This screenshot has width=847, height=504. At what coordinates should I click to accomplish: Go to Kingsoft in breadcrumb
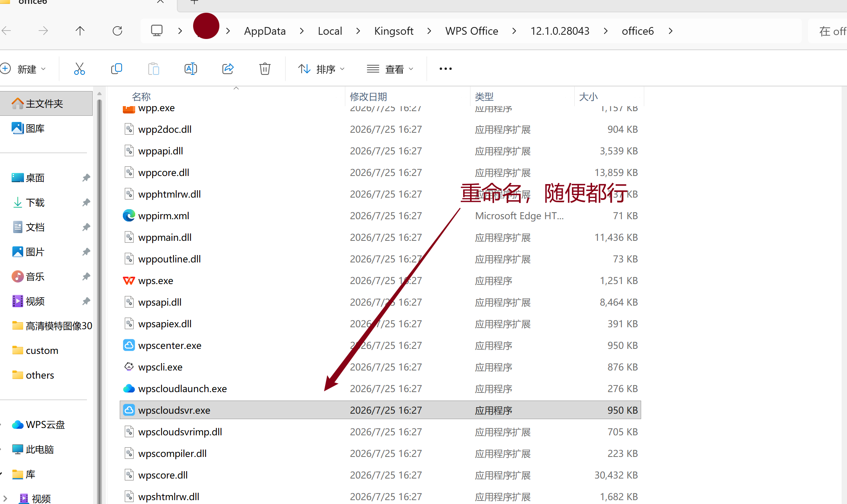(x=394, y=31)
